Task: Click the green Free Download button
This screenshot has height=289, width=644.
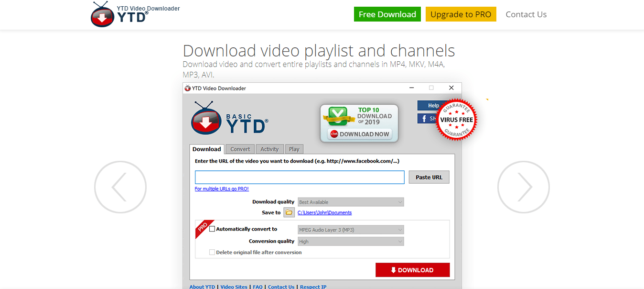Action: coord(387,14)
